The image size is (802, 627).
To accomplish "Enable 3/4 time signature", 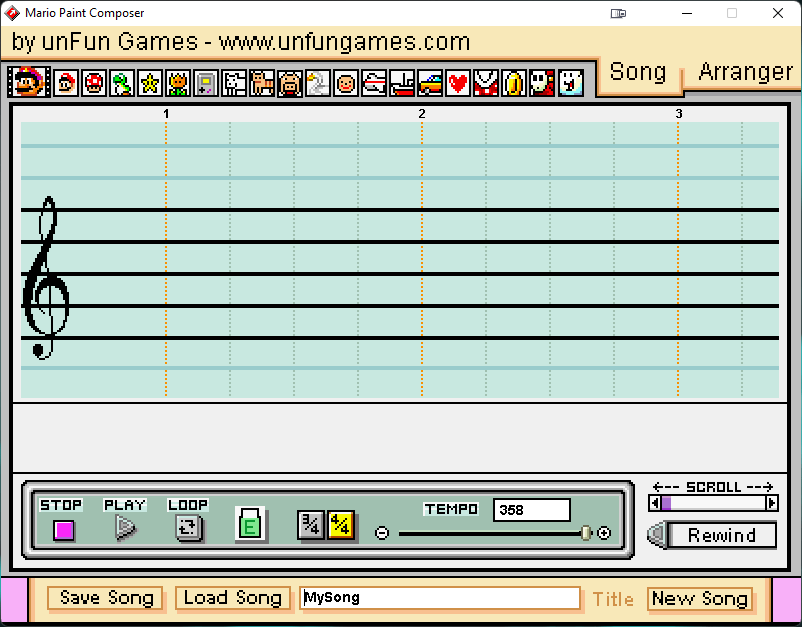I will click(310, 525).
